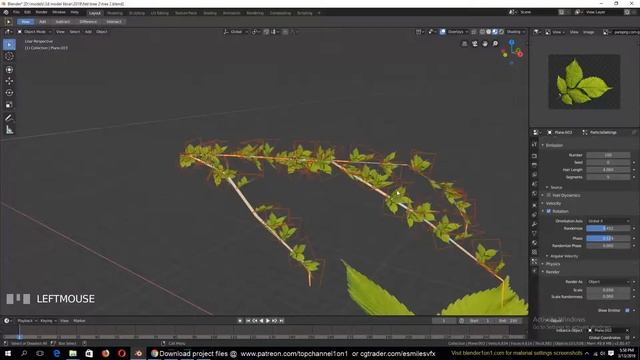The width and height of the screenshot is (640, 360).
Task: Switch to Sculpting workspace tab
Action: (137, 13)
